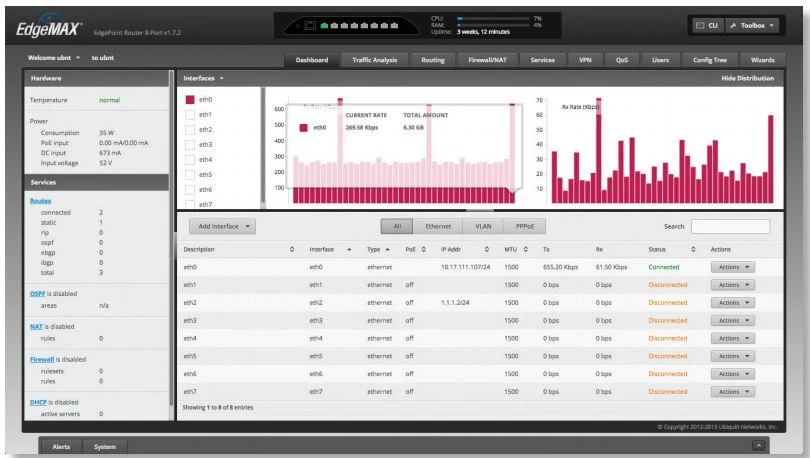The image size is (810, 458).
Task: Expand the Add Interface dropdown
Action: 222,227
